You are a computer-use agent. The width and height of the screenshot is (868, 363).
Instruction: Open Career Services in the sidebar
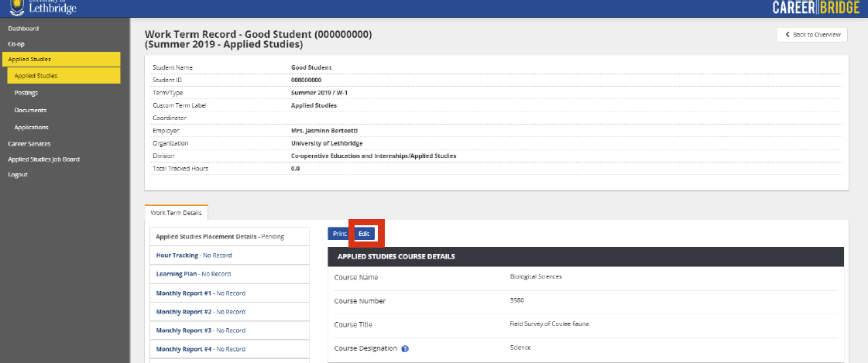tap(29, 144)
